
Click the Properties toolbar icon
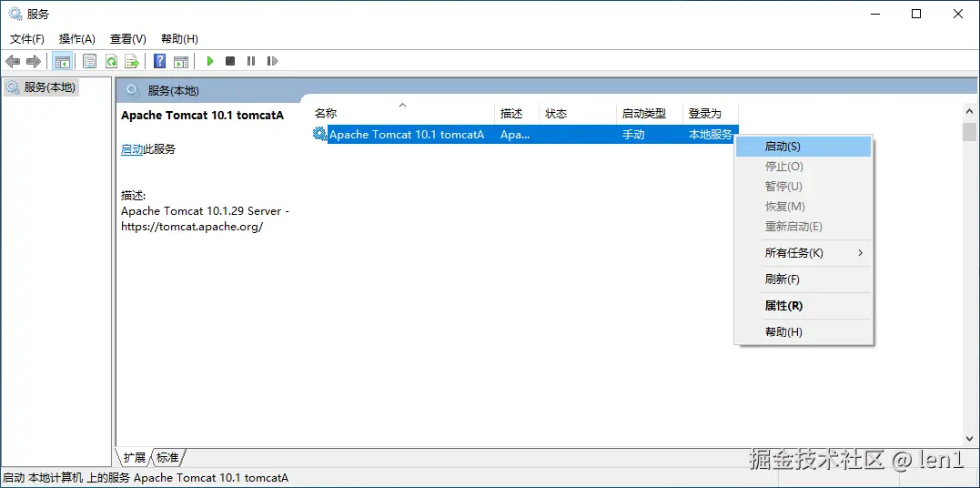[90, 61]
